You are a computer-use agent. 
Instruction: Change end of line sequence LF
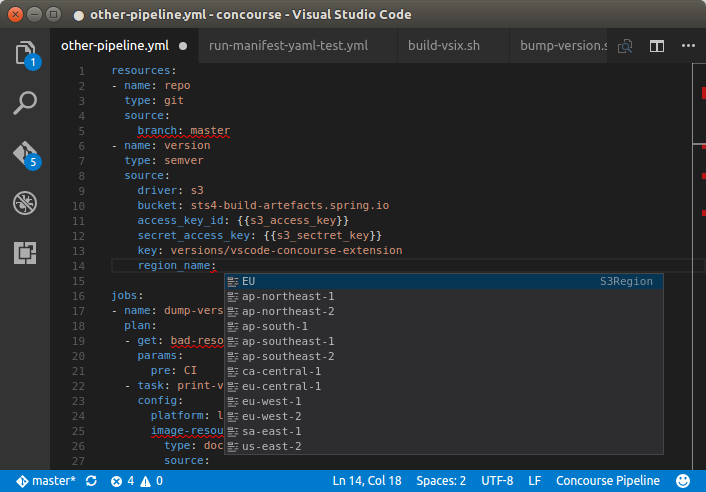(x=534, y=481)
